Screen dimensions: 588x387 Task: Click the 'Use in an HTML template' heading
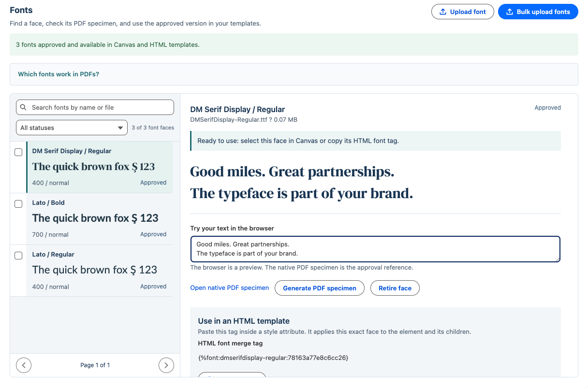[244, 321]
